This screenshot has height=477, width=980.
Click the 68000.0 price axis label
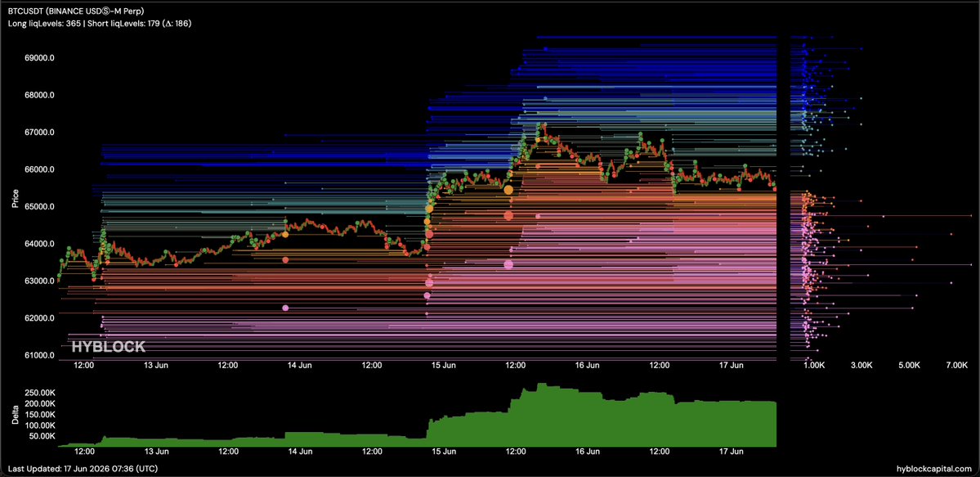click(x=39, y=95)
